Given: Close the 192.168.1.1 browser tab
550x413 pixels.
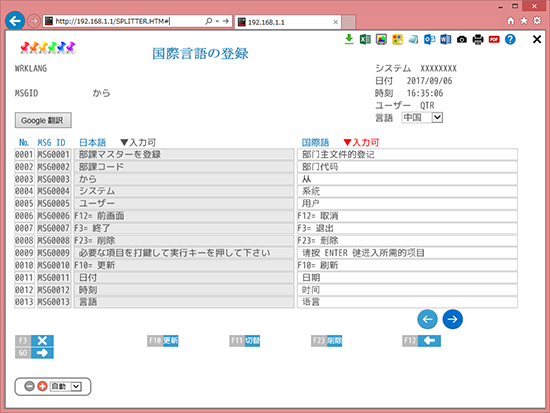Looking at the screenshot, I should [335, 22].
